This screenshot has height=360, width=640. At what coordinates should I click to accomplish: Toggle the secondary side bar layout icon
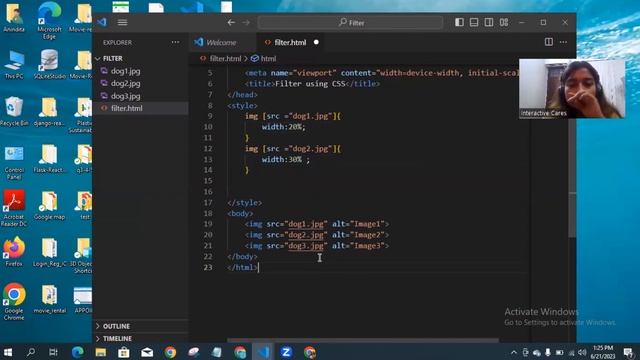(489, 22)
